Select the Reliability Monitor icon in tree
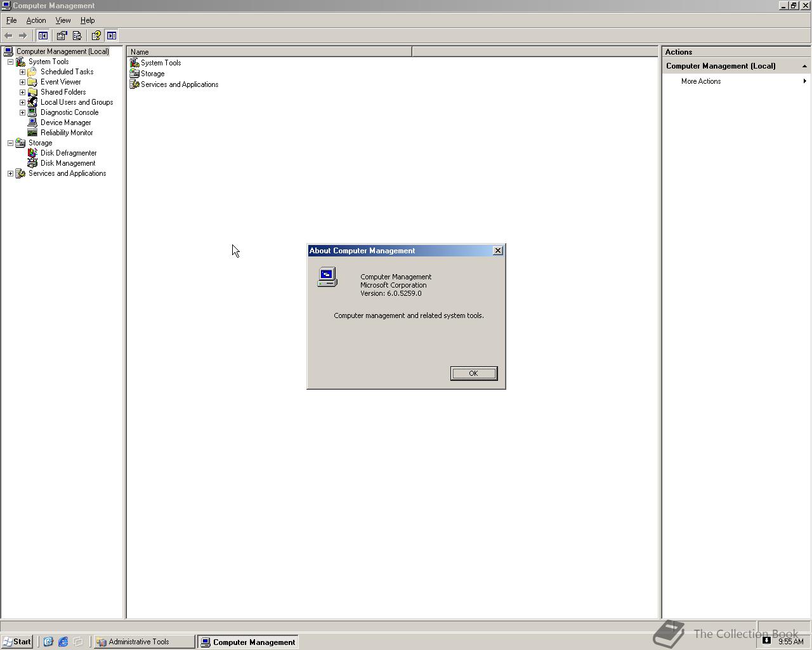The image size is (812, 650). click(x=32, y=133)
